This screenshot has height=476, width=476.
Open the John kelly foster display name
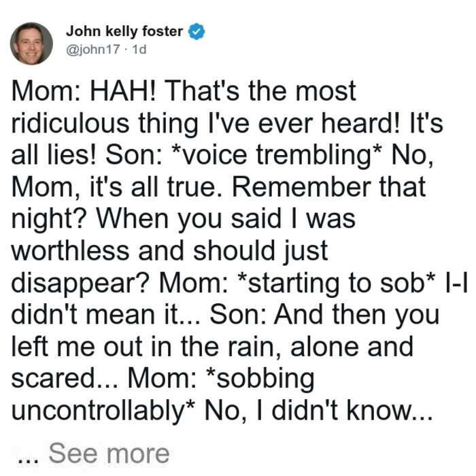124,31
